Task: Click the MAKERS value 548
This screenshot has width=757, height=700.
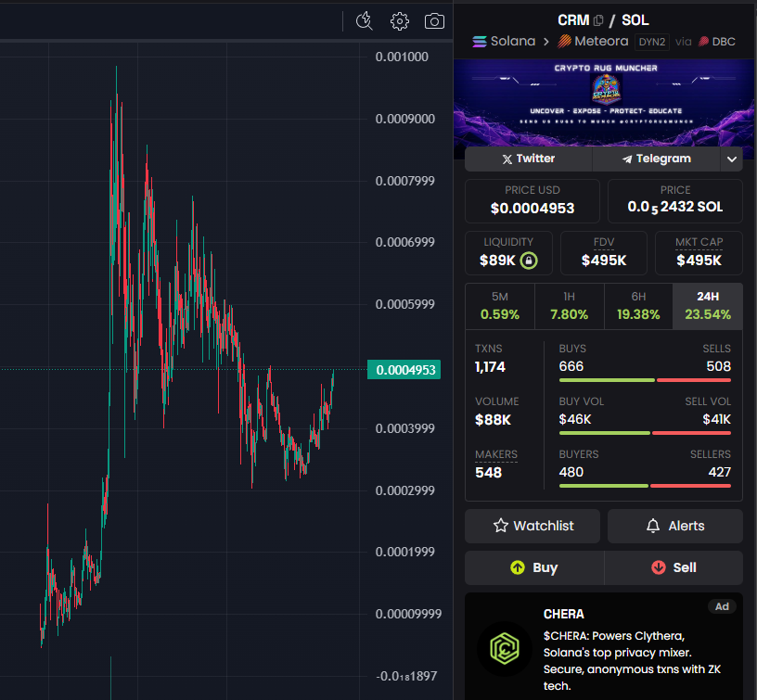Action: tap(489, 472)
